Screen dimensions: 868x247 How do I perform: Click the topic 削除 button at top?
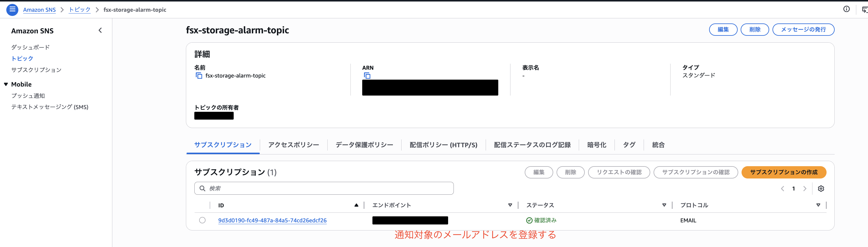pyautogui.click(x=754, y=30)
